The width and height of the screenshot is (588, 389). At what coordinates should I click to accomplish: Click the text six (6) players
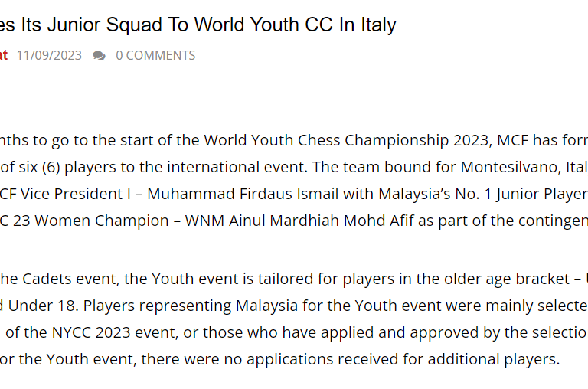[67, 167]
